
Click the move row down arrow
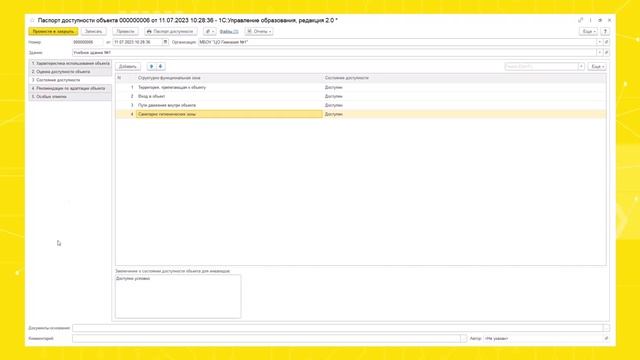tap(160, 67)
